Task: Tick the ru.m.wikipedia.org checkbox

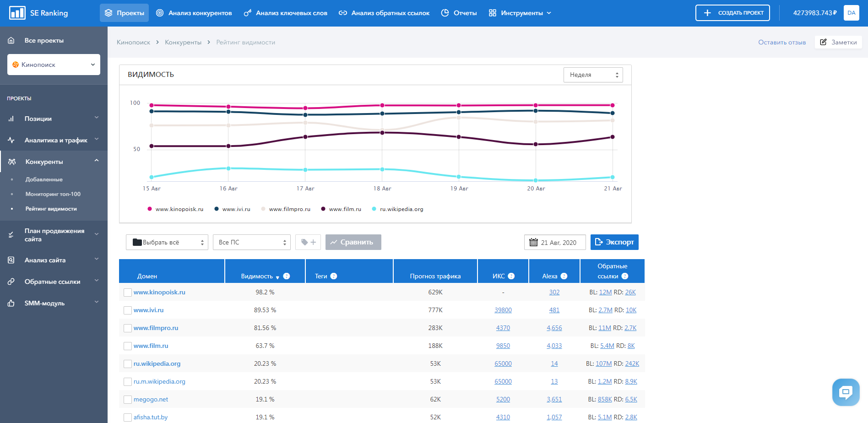Action: click(128, 382)
